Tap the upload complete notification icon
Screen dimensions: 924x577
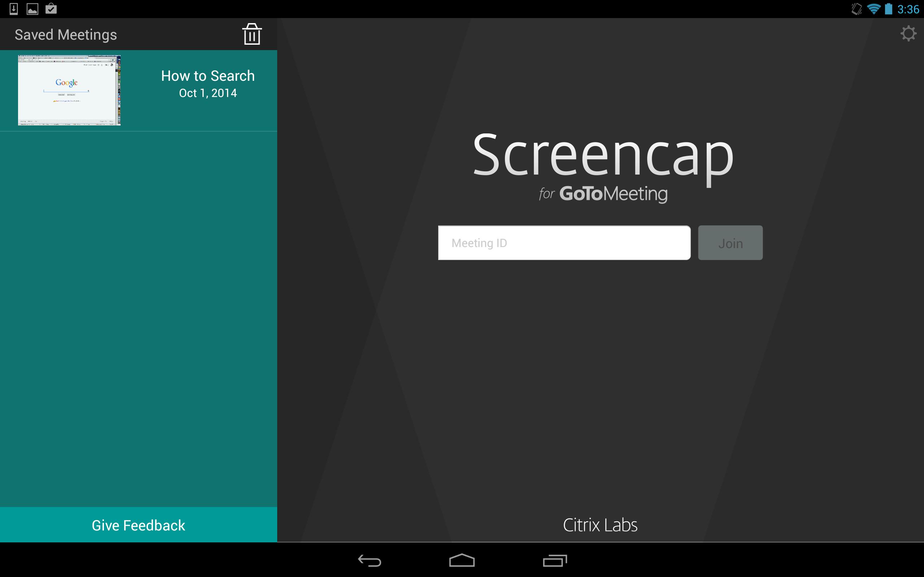point(52,8)
